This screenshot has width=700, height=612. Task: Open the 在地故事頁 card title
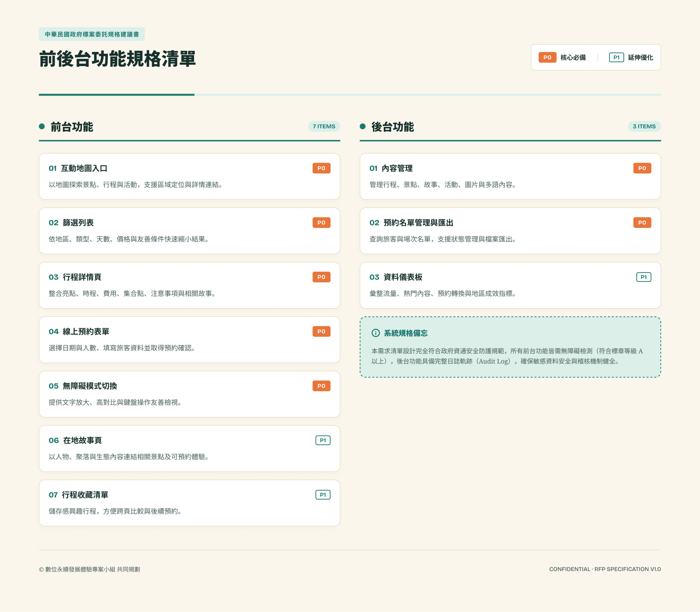click(x=82, y=440)
